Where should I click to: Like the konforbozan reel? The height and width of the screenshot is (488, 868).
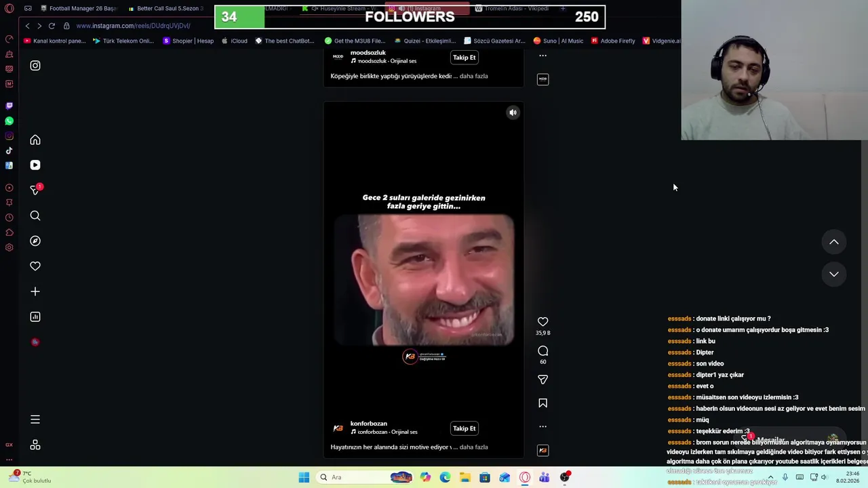coord(542,322)
